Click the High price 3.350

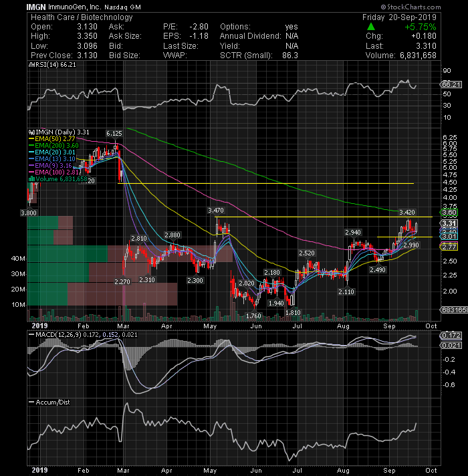[87, 36]
